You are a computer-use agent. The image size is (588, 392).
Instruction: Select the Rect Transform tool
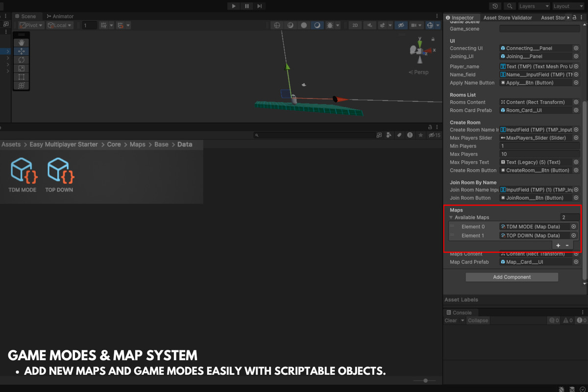[x=21, y=77]
